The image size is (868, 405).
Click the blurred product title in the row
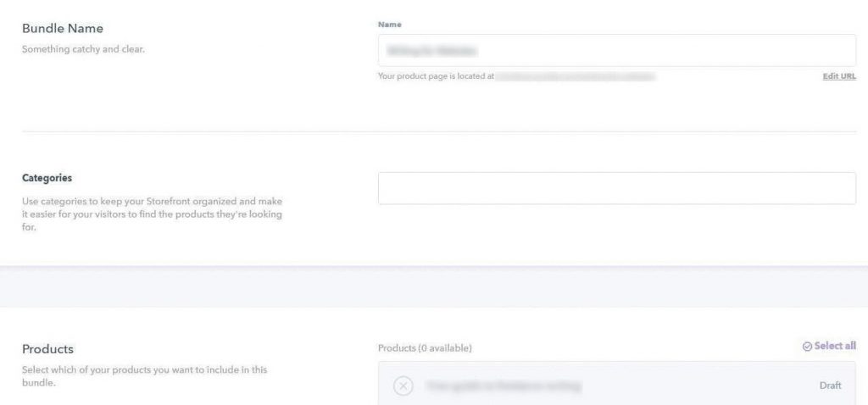click(x=504, y=386)
